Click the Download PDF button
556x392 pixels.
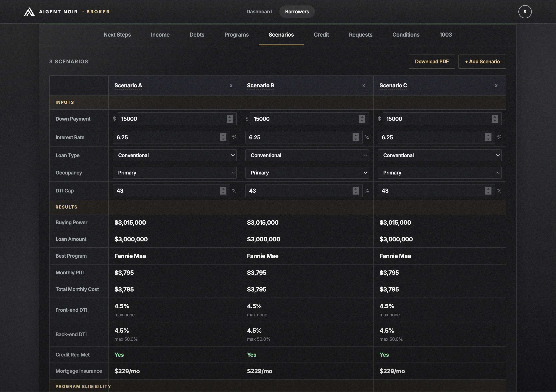click(432, 62)
